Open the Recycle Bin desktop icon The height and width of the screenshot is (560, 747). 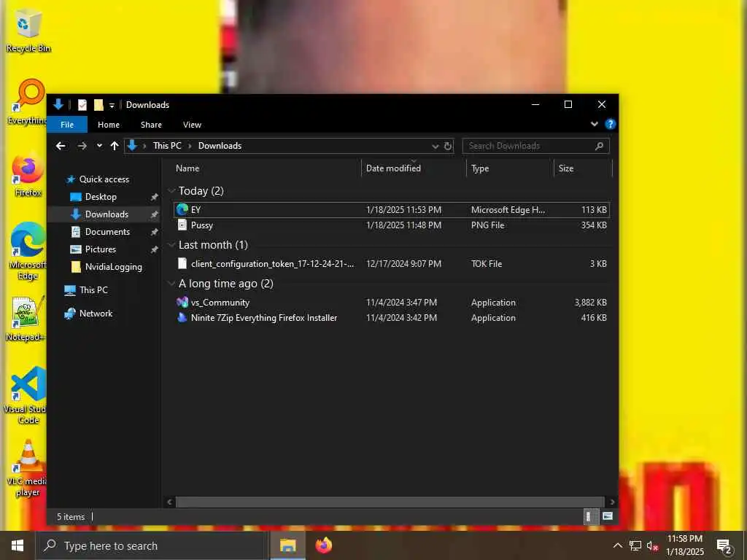tap(28, 31)
